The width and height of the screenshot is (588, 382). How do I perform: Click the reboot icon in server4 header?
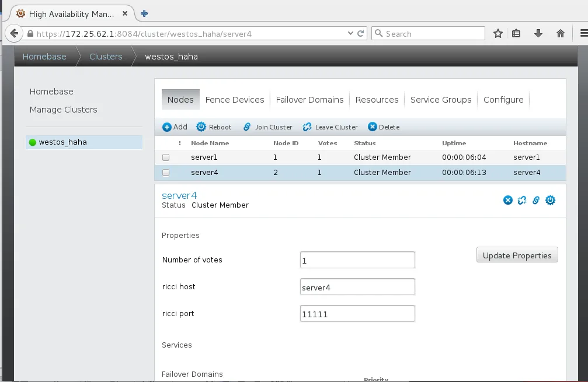click(550, 200)
